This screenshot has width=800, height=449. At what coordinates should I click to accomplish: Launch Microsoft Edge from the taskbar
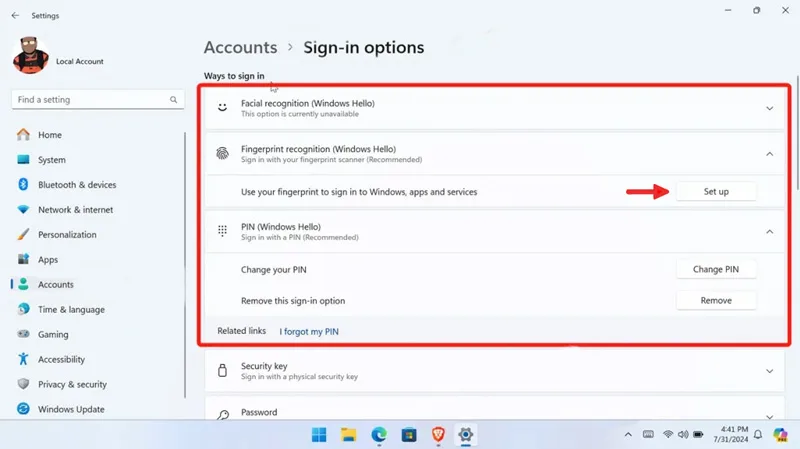pyautogui.click(x=379, y=435)
